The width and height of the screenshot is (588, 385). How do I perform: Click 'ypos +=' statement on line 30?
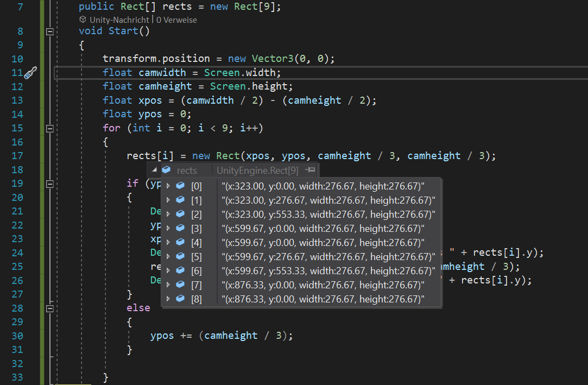(172, 336)
